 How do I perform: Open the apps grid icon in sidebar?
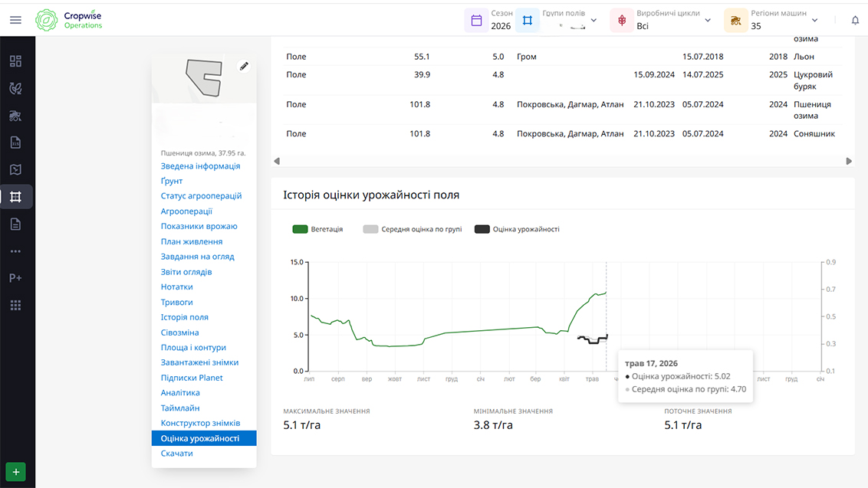tap(15, 306)
